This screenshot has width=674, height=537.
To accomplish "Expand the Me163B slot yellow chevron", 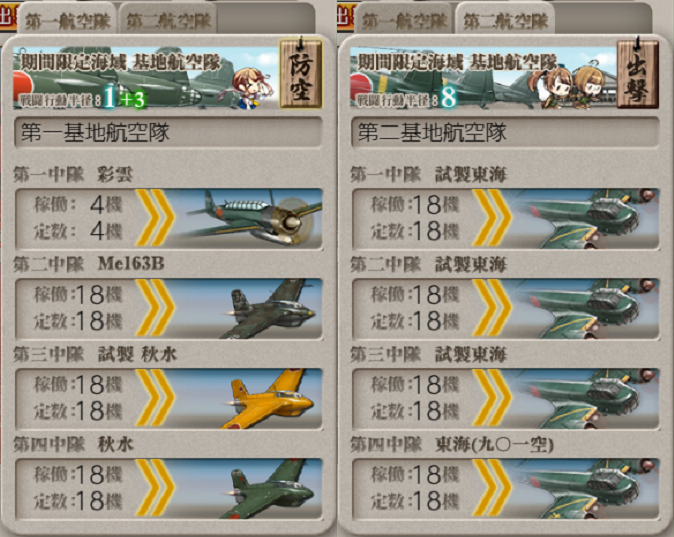I will point(155,308).
